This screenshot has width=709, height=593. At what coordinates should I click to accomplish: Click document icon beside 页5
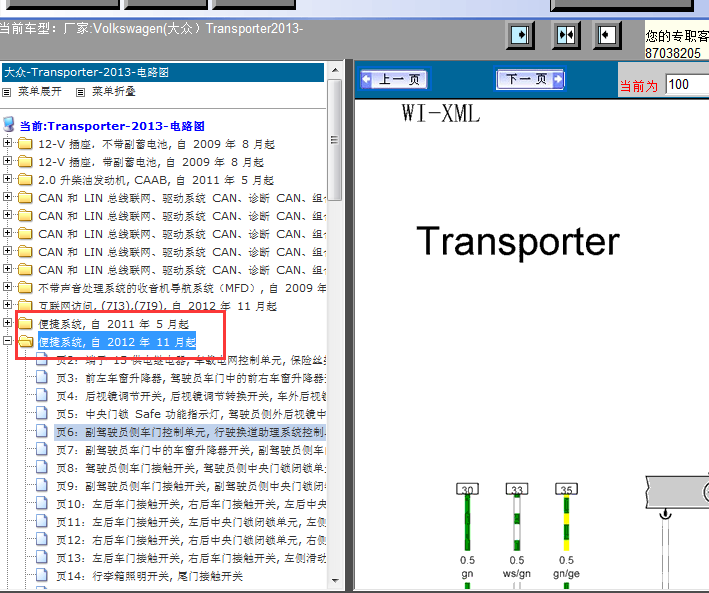coord(42,413)
